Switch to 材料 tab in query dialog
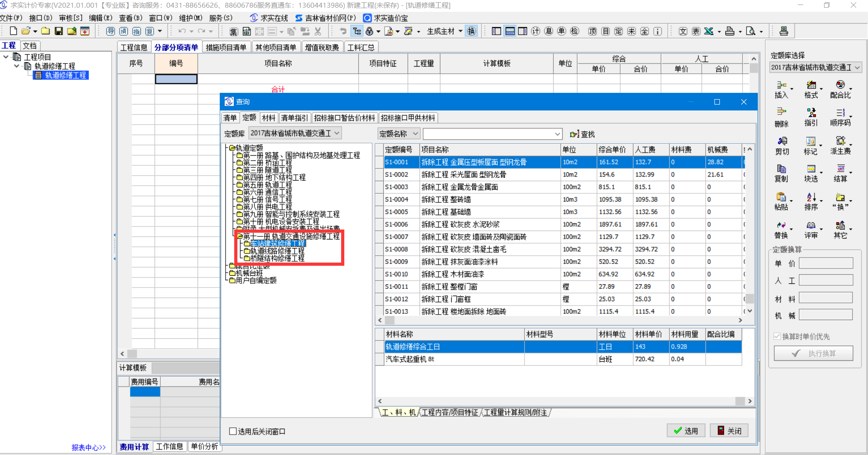This screenshot has height=455, width=868. coord(269,118)
